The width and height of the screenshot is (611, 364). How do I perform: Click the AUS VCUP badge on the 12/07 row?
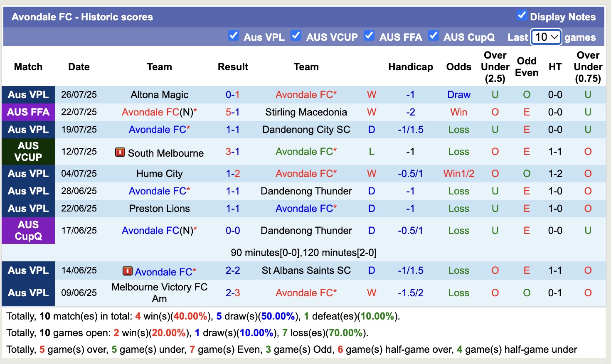click(x=28, y=151)
